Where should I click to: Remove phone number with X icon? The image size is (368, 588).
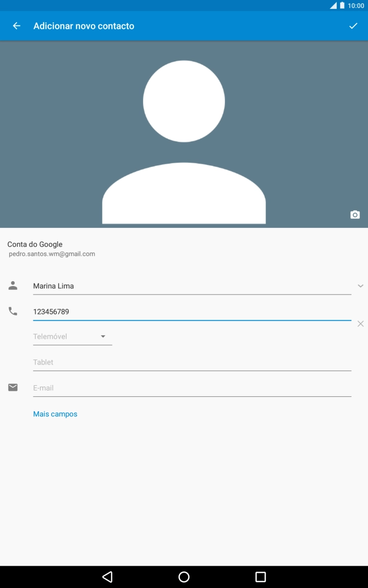361,324
